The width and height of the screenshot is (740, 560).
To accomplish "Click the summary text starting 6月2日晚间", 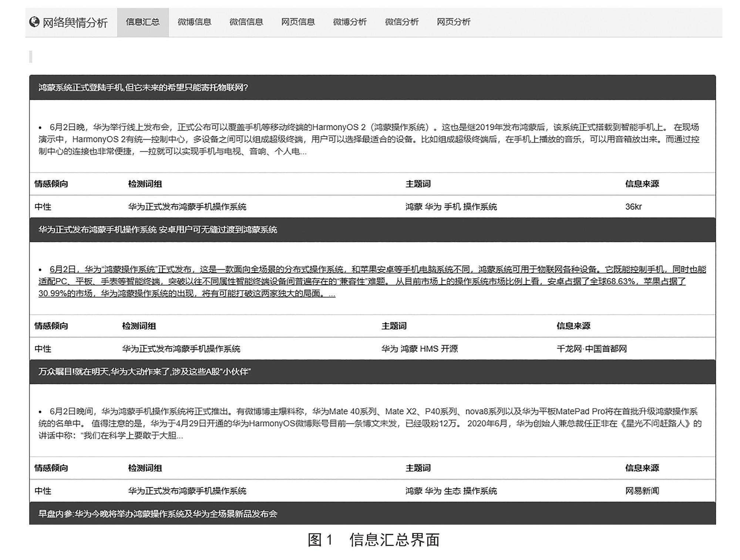I will tap(370, 424).
